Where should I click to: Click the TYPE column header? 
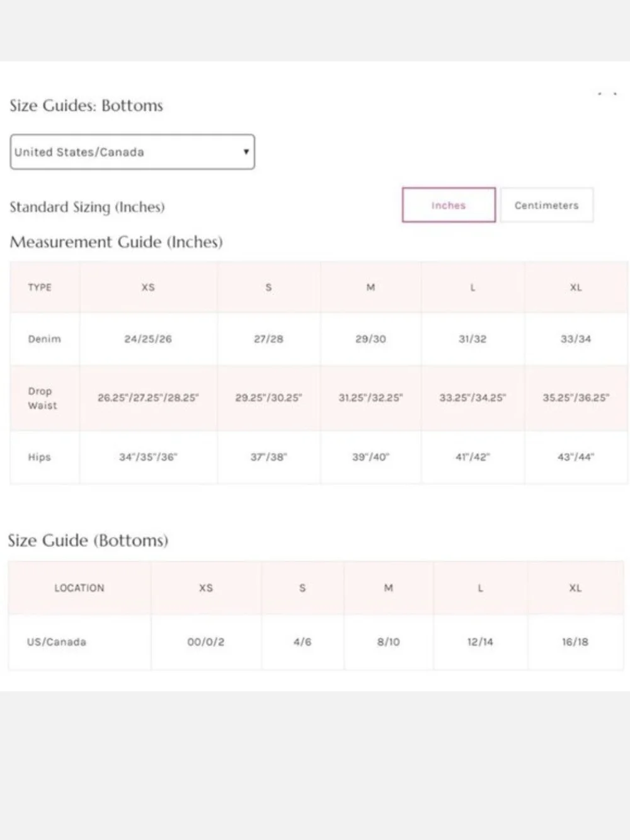tap(40, 287)
